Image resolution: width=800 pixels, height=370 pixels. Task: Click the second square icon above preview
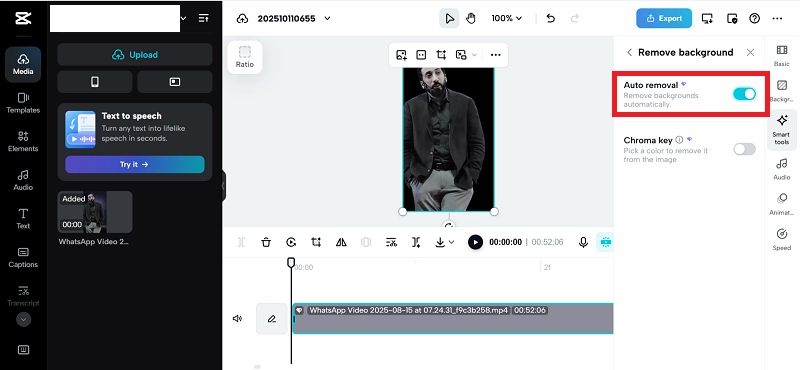pyautogui.click(x=421, y=55)
